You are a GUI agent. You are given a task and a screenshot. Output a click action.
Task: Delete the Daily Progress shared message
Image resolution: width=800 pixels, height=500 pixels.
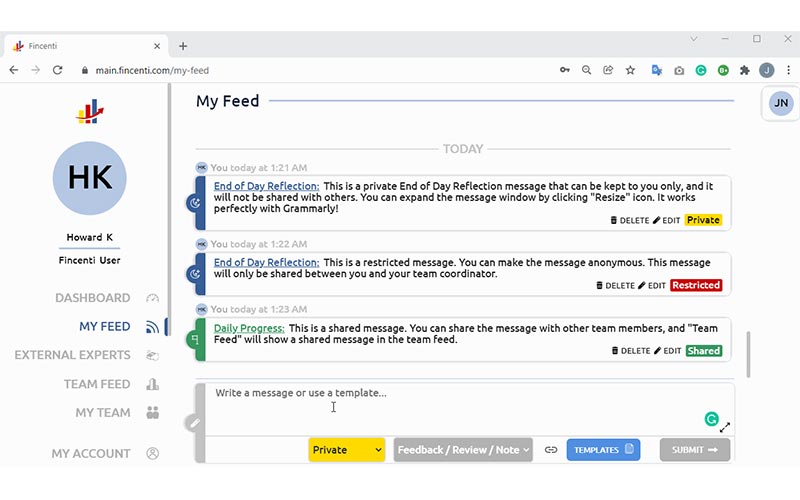630,351
